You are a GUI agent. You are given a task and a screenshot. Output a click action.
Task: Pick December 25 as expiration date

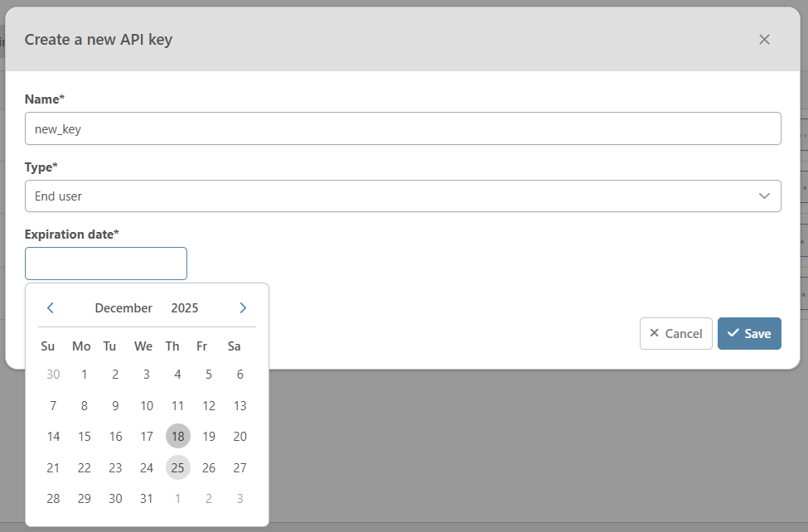coord(177,467)
